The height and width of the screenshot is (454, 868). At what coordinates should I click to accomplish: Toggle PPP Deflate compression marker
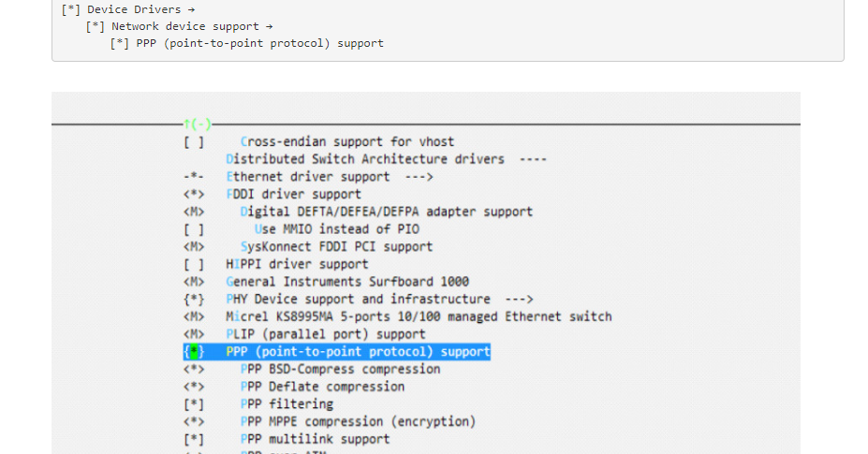pos(194,387)
